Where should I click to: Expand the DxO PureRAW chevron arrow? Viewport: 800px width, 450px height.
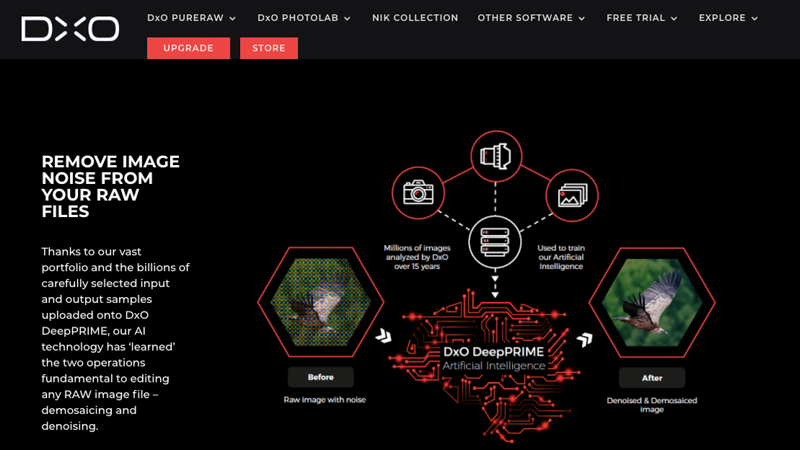[x=233, y=18]
